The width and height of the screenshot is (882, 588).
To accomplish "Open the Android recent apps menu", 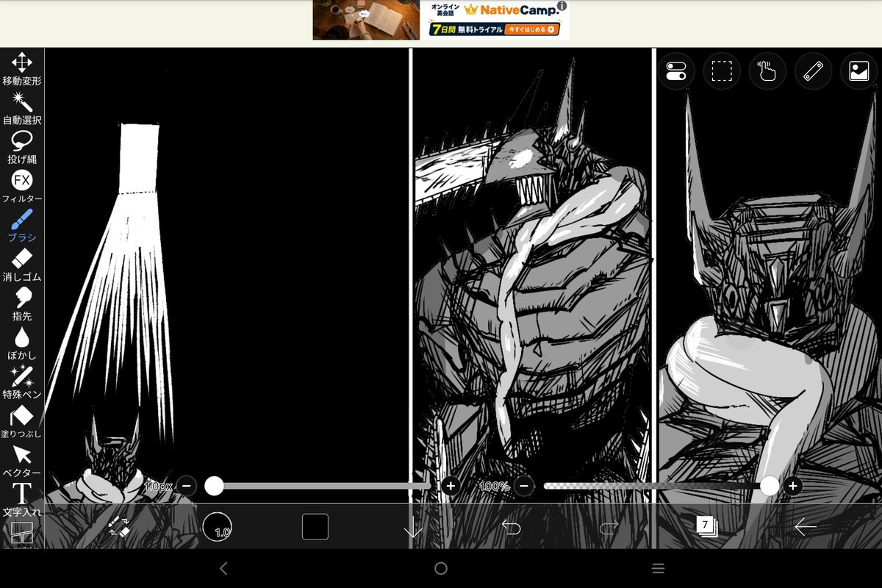I will [658, 568].
